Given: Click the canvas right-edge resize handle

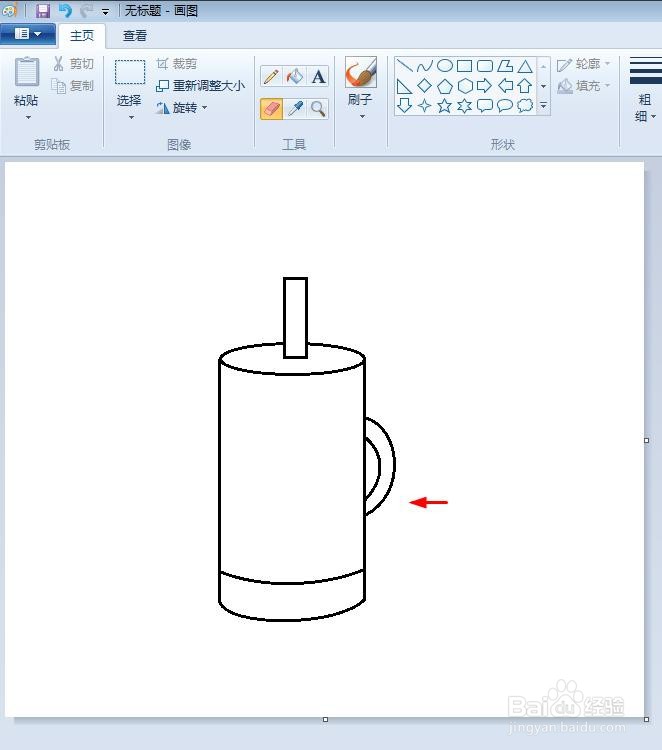Looking at the screenshot, I should (647, 441).
